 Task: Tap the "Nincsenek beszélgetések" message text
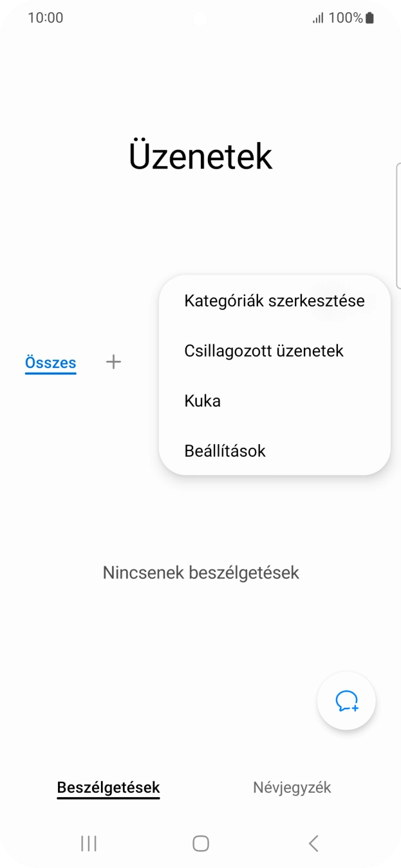tap(200, 572)
